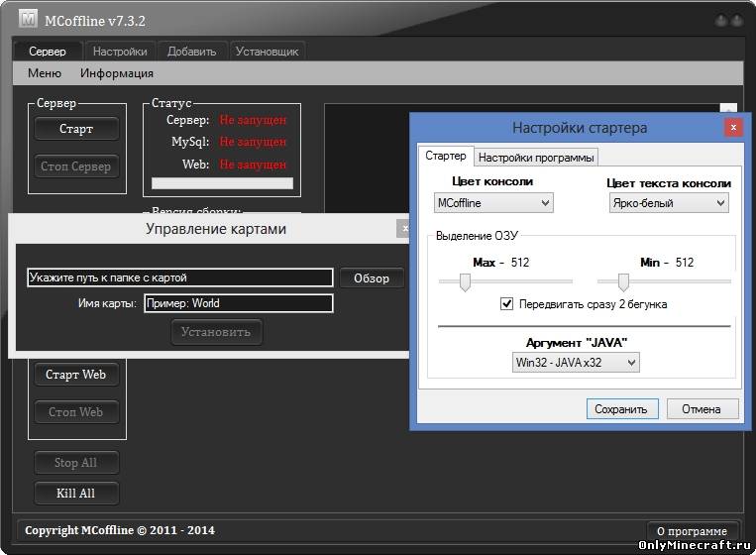Toggle Передвигать сразу 2 бегунка checkbox
Screen dimensions: 756x555
(507, 304)
